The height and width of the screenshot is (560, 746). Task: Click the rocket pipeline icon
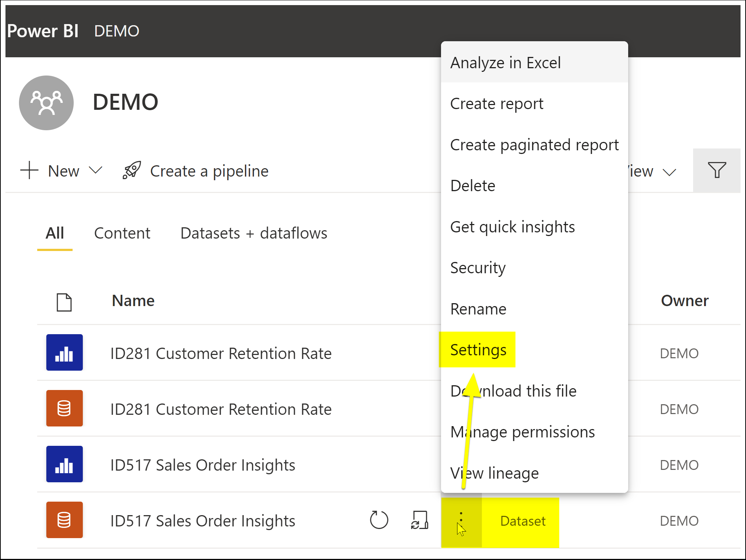(x=132, y=170)
